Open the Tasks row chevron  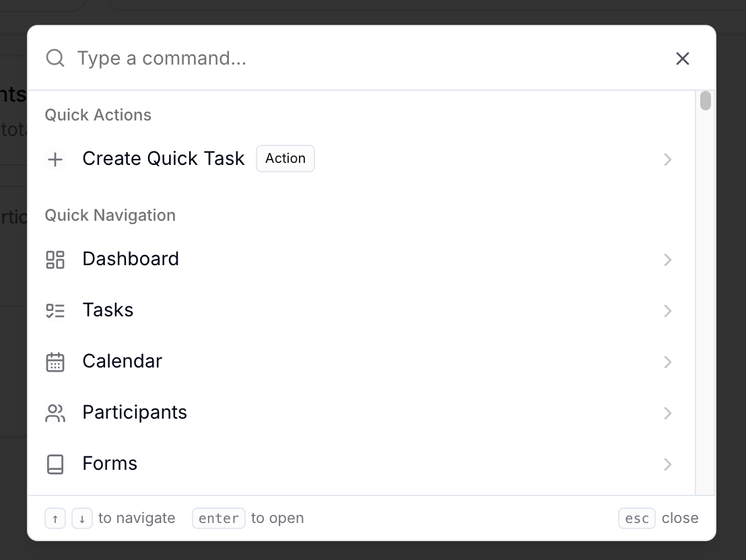pos(668,311)
